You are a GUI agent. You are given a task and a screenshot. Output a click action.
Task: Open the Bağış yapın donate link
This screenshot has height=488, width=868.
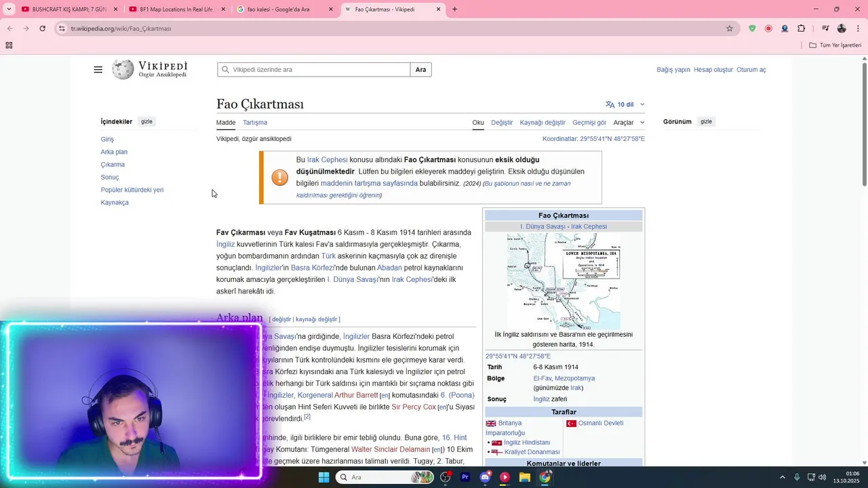coord(673,70)
